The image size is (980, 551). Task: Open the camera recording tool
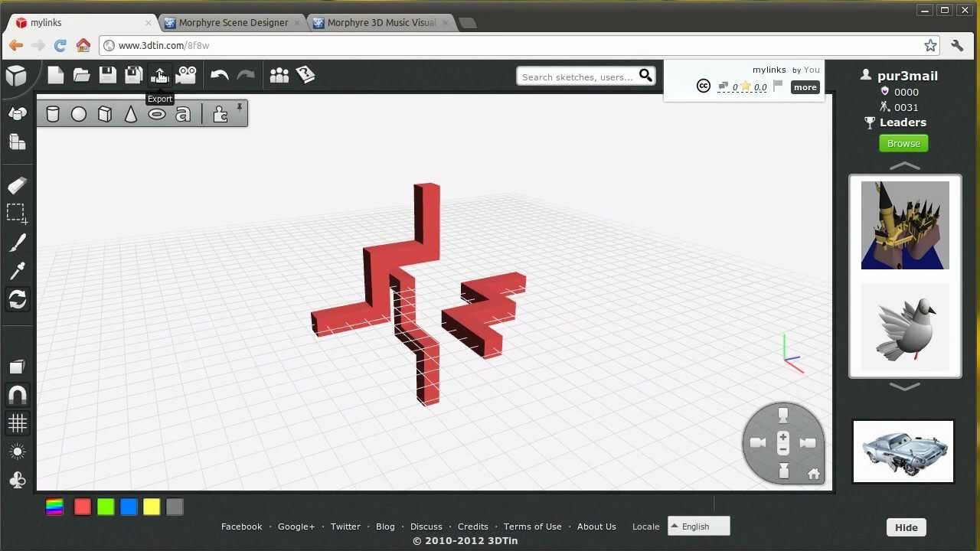click(187, 74)
